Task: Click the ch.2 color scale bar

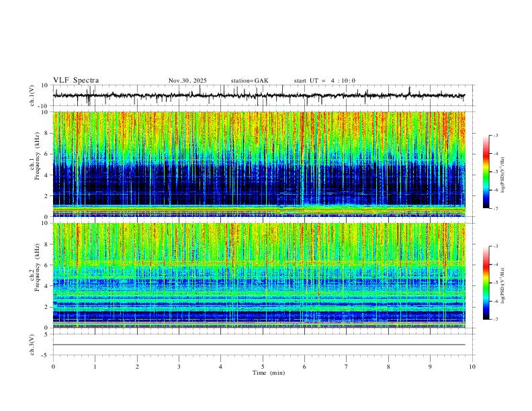Action: click(486, 283)
